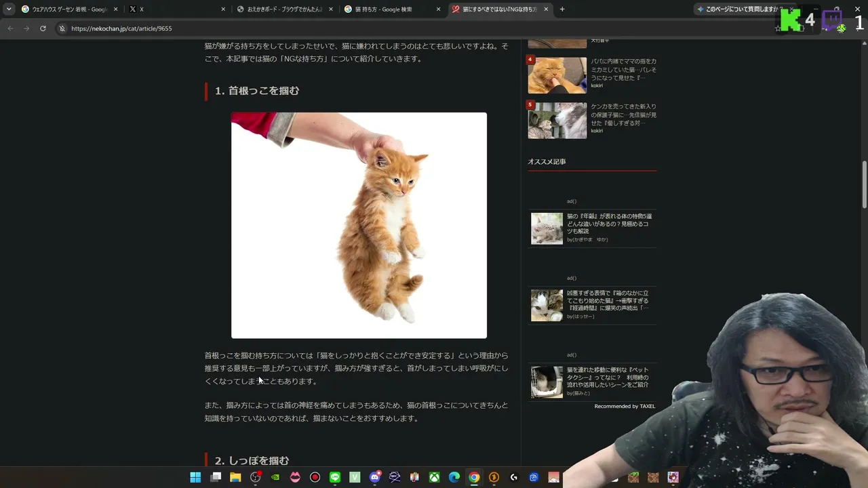Switch to the おえかきボード tab

[284, 9]
